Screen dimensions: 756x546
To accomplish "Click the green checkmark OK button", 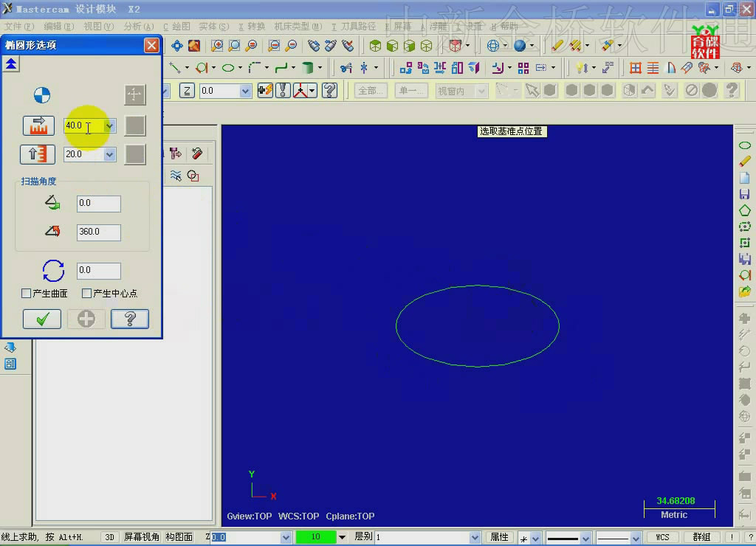I will pos(42,319).
